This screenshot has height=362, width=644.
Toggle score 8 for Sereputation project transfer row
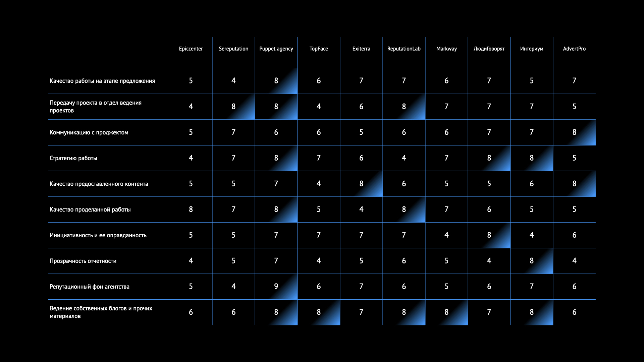(x=233, y=106)
